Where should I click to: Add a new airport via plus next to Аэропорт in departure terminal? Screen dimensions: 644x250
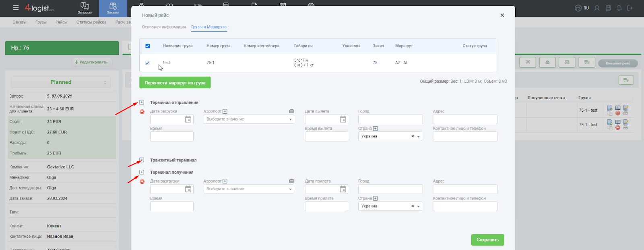[225, 111]
